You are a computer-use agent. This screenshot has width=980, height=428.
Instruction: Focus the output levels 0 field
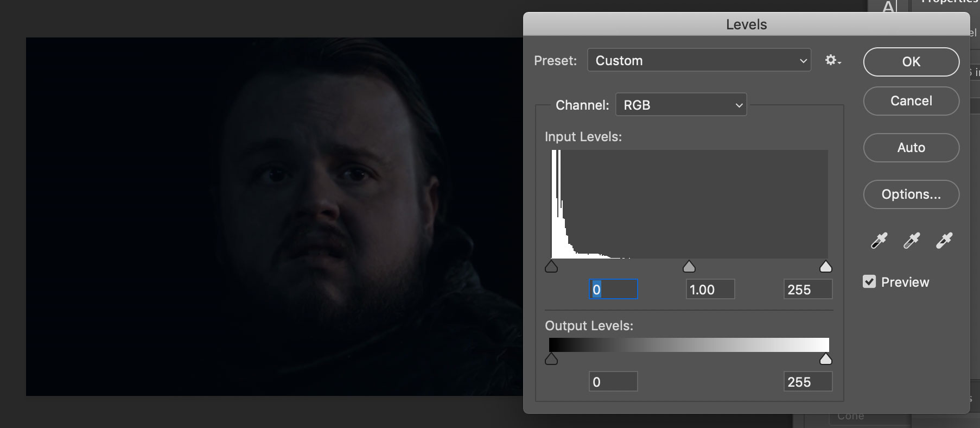[x=613, y=381]
